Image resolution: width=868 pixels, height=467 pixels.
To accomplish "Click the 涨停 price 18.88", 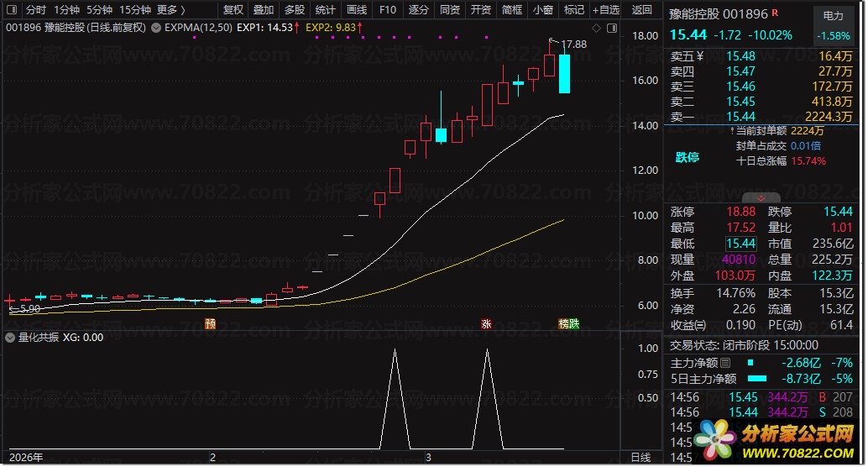I will point(740,212).
